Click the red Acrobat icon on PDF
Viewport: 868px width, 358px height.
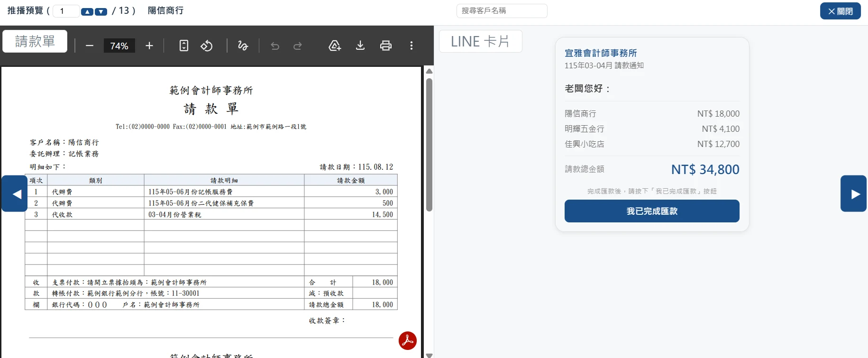pos(408,340)
